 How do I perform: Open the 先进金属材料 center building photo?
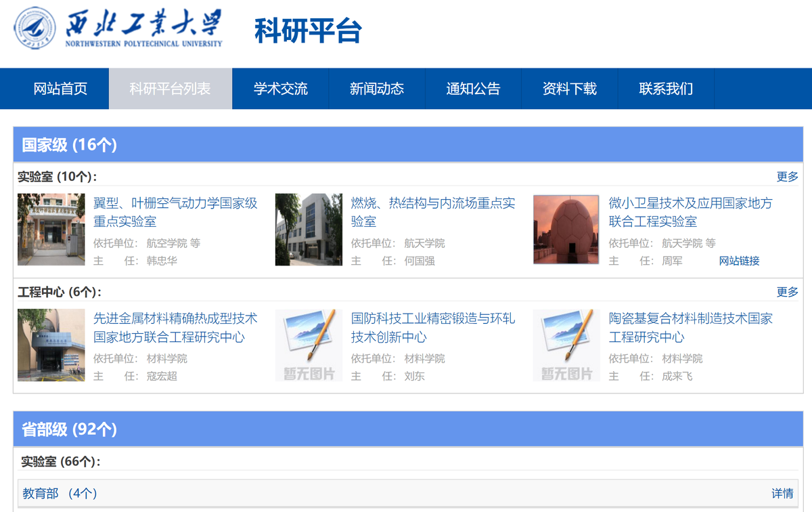click(x=51, y=345)
